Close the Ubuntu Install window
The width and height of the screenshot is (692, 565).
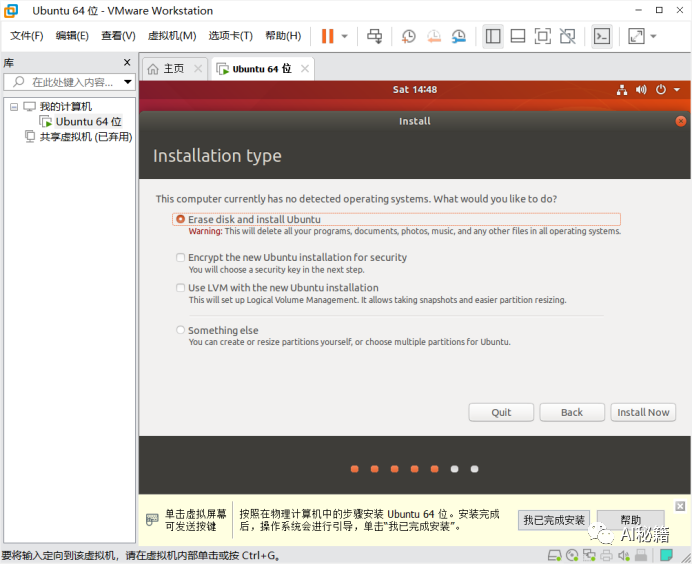tap(681, 121)
